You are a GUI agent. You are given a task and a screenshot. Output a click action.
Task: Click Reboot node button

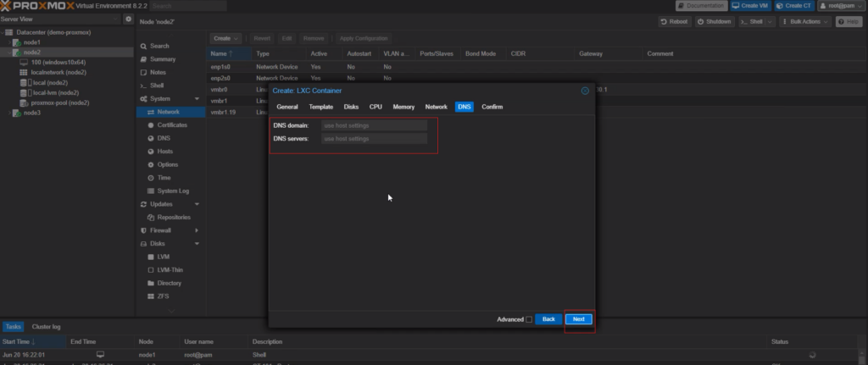coord(675,21)
